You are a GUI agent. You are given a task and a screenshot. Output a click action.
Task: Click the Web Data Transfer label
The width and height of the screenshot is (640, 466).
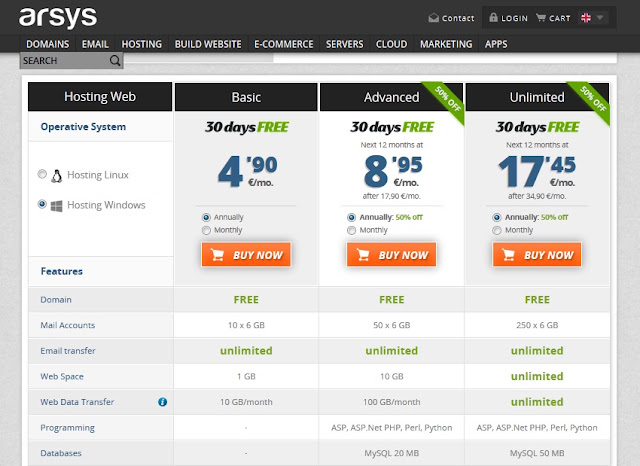[x=77, y=402]
